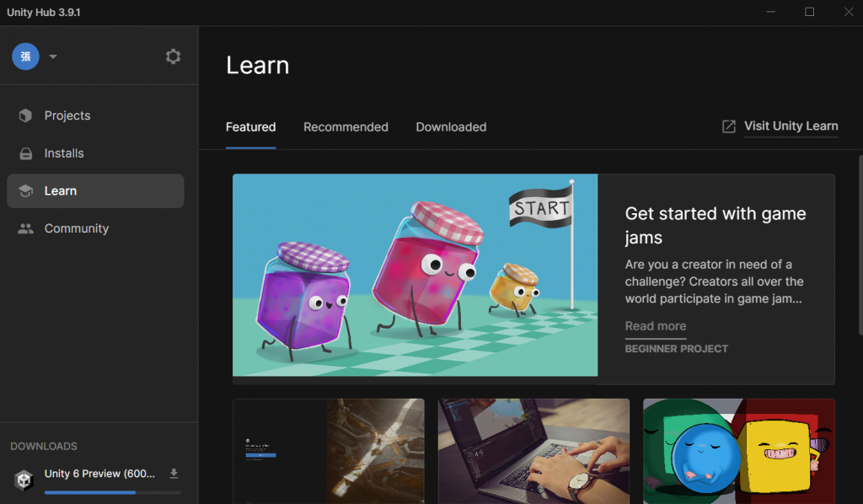Open the Community section
The image size is (863, 504).
[95, 228]
